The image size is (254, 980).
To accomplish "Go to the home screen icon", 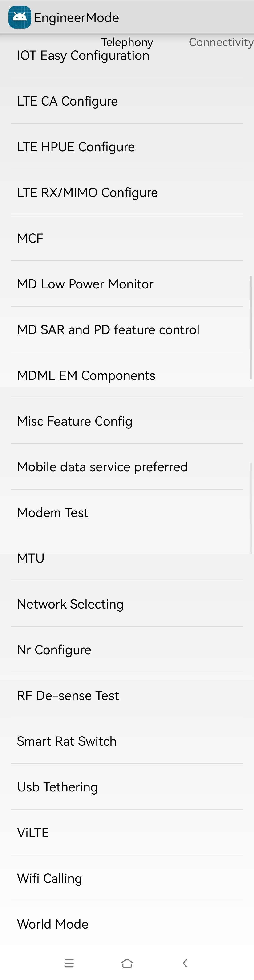I will [x=127, y=963].
